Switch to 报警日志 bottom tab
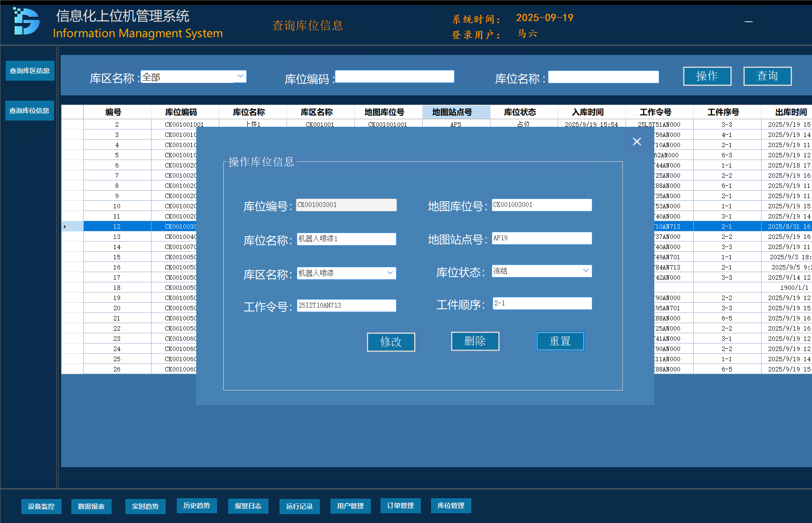Viewport: 812px width, 523px height. 248,506
